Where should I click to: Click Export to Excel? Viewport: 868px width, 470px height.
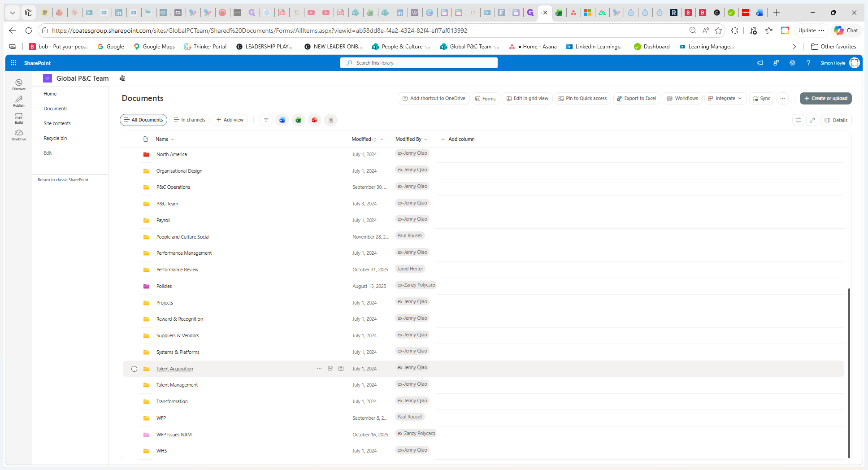click(x=637, y=99)
